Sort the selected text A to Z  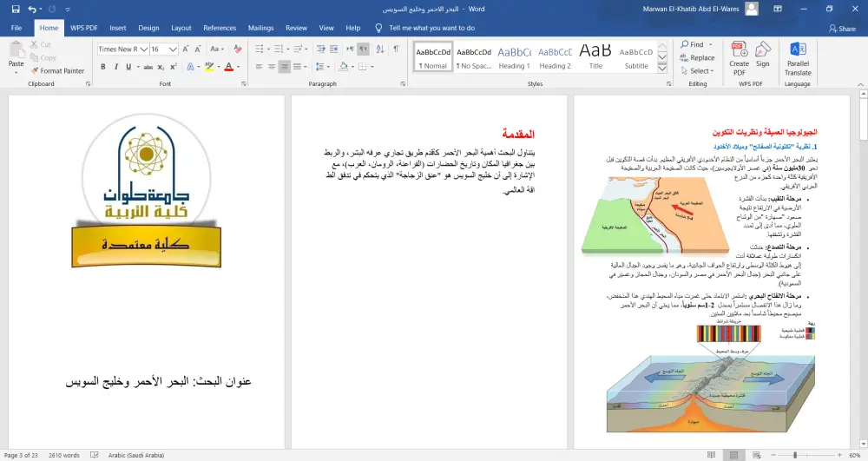[x=380, y=49]
